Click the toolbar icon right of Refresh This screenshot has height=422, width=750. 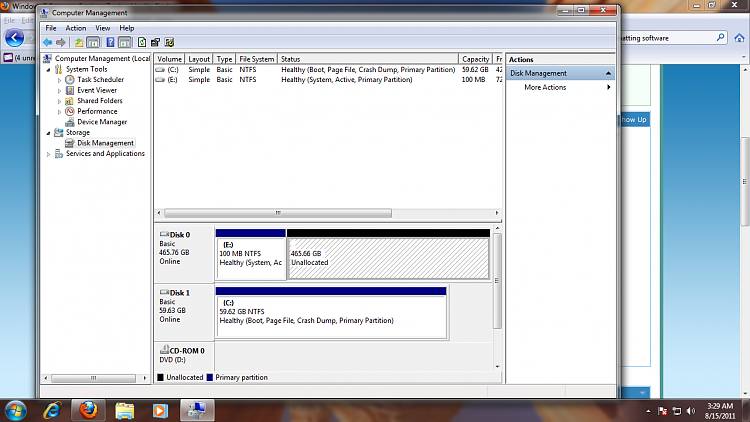(155, 43)
